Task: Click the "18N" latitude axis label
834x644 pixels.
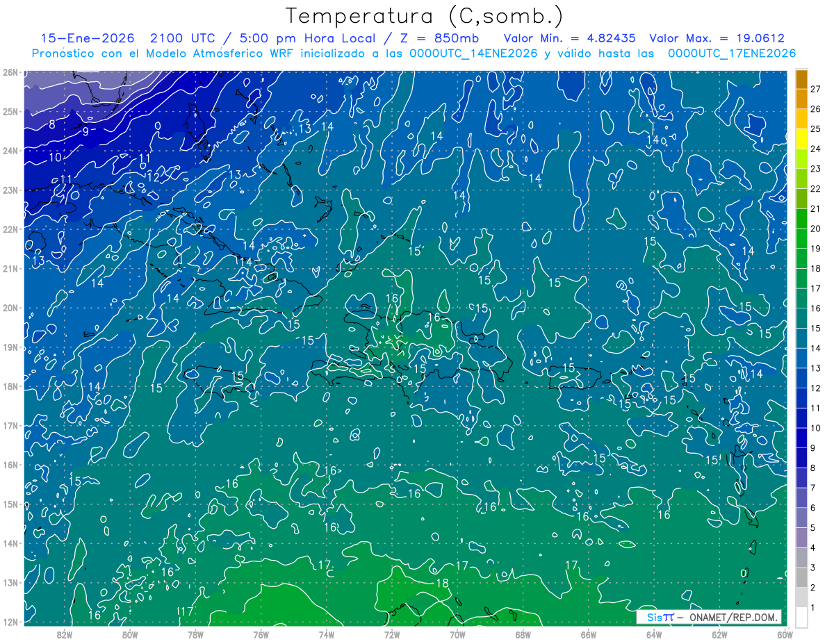Action: [10, 386]
